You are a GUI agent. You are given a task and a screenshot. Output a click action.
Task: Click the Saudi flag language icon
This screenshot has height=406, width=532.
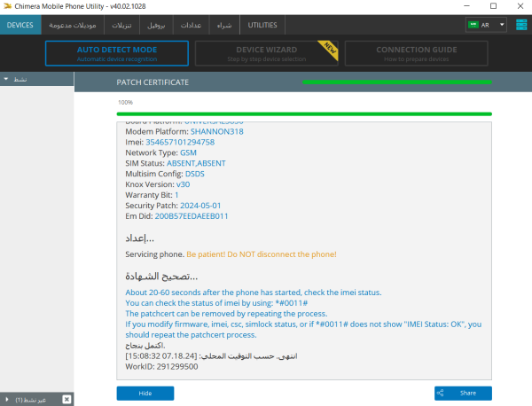tap(473, 25)
